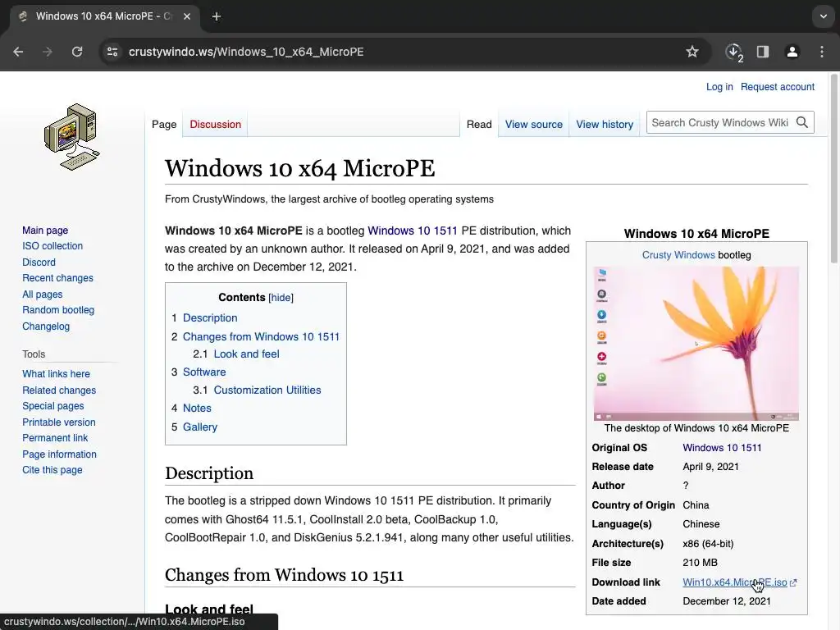Open ISO collection sidebar link
Viewport: 840px width, 630px height.
52,246
